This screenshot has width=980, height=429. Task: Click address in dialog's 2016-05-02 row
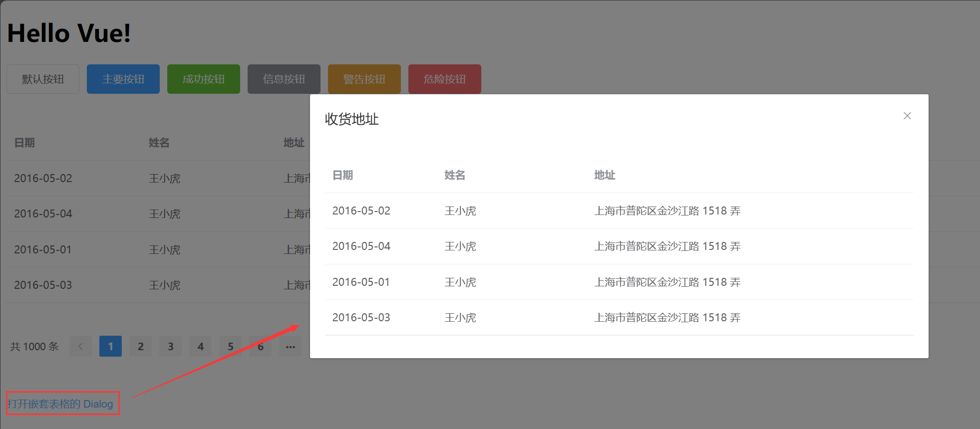[667, 211]
